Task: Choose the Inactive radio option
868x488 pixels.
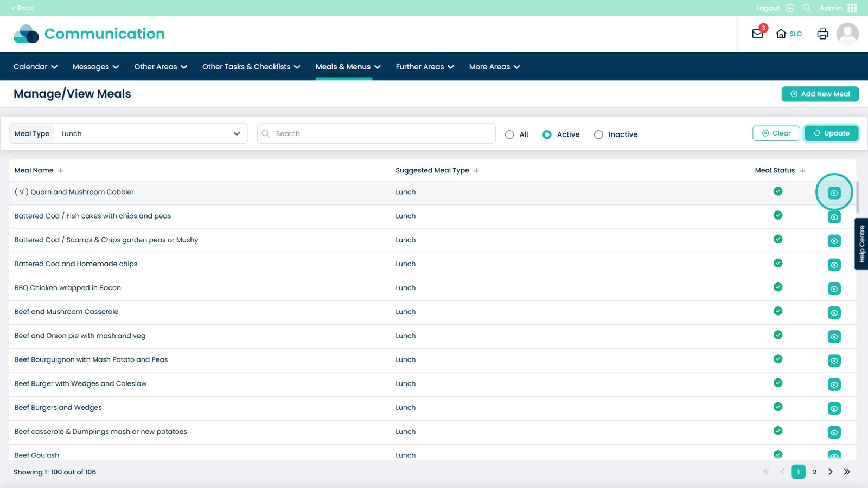Action: pos(598,134)
